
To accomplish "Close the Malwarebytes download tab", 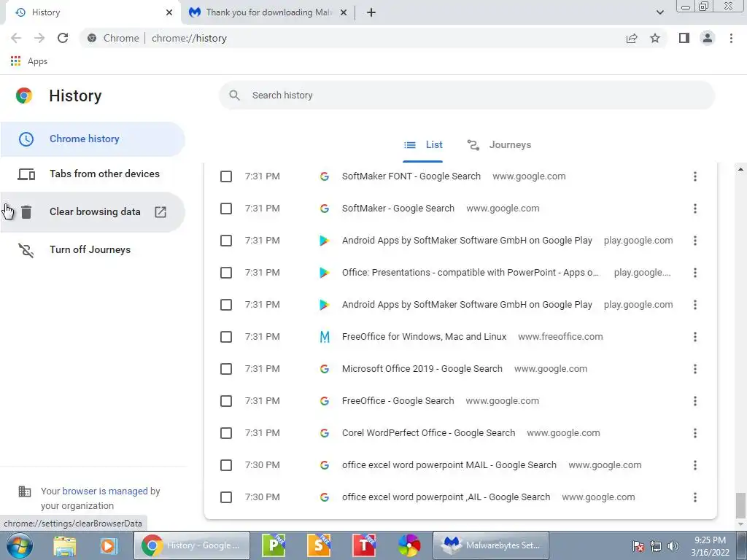I will point(344,13).
